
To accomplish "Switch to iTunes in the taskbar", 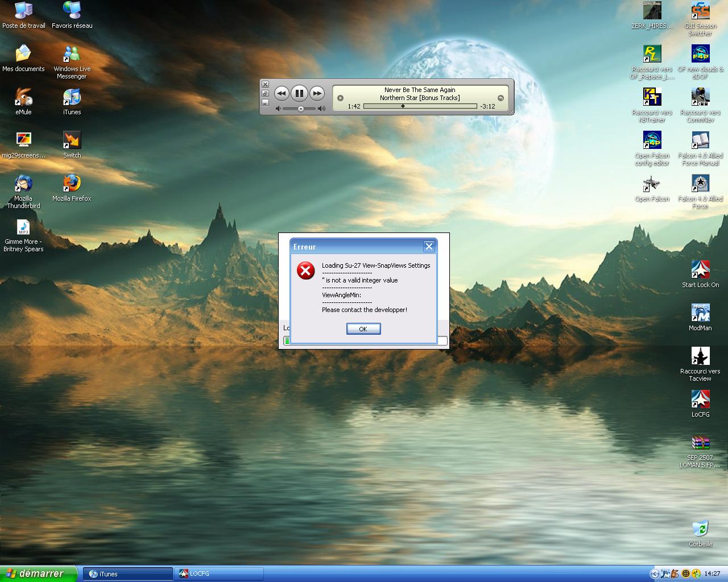I will click(128, 574).
